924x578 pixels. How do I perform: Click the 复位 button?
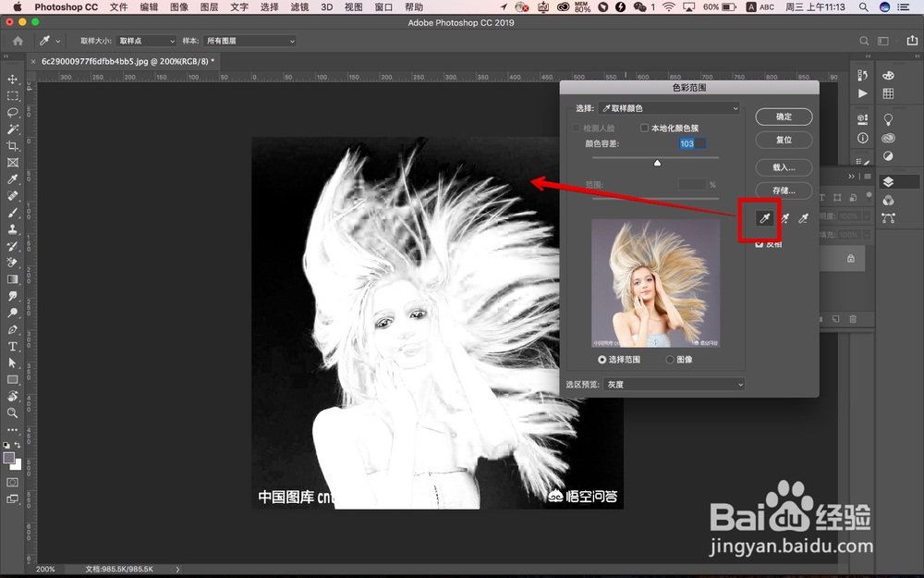784,140
